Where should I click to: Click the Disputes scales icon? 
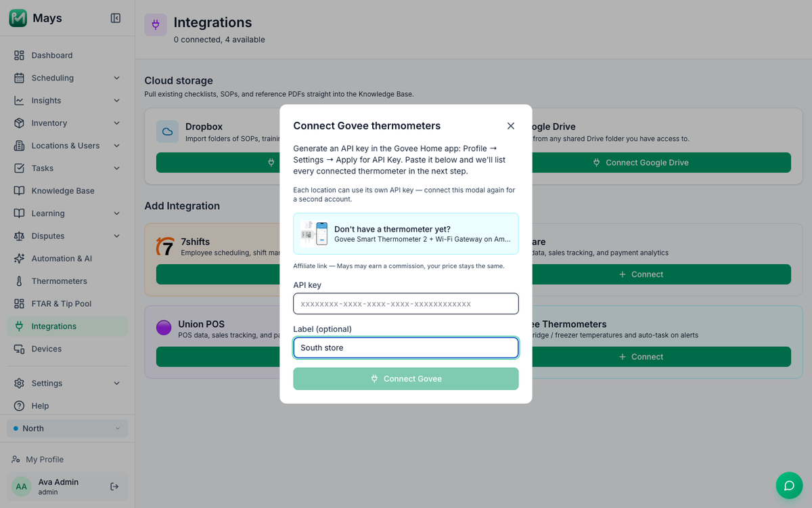19,236
